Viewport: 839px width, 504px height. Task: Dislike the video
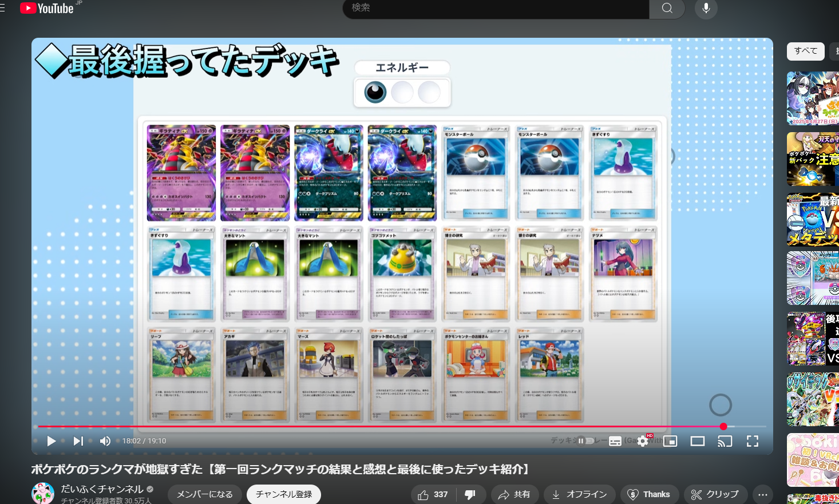(x=470, y=495)
